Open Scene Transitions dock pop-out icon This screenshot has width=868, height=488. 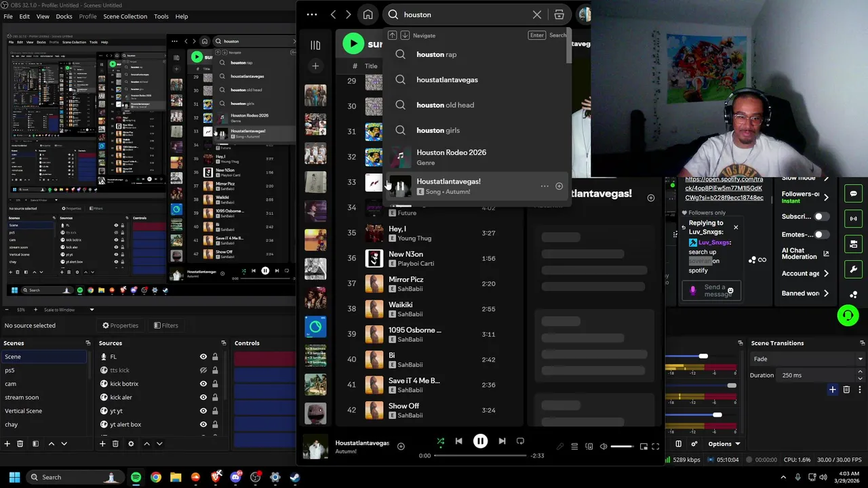(x=862, y=343)
